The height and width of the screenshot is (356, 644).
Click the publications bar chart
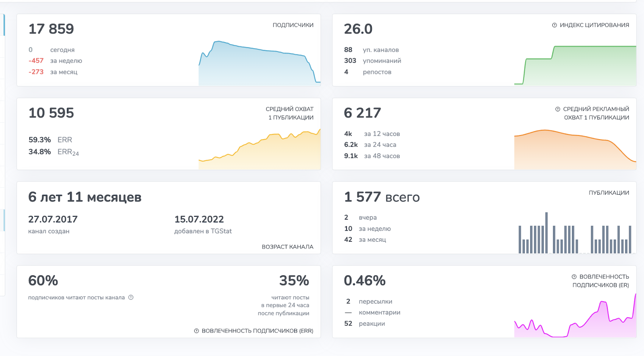coord(575,233)
